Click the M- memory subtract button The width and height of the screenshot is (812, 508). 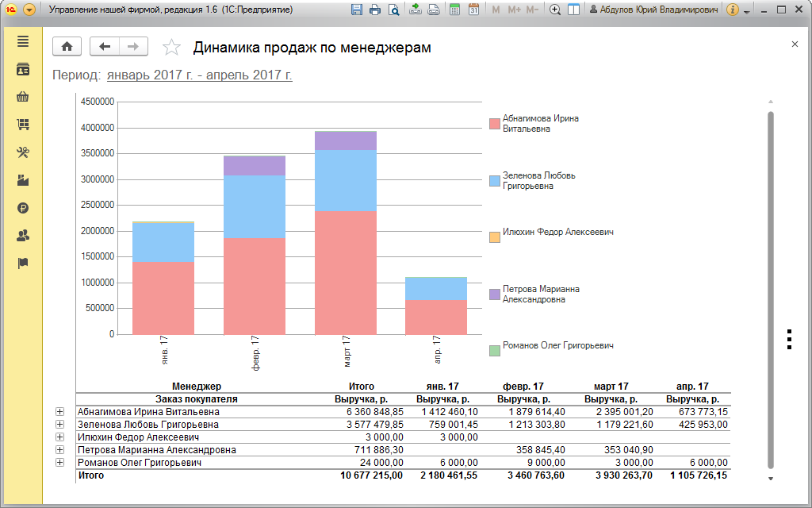tap(532, 10)
